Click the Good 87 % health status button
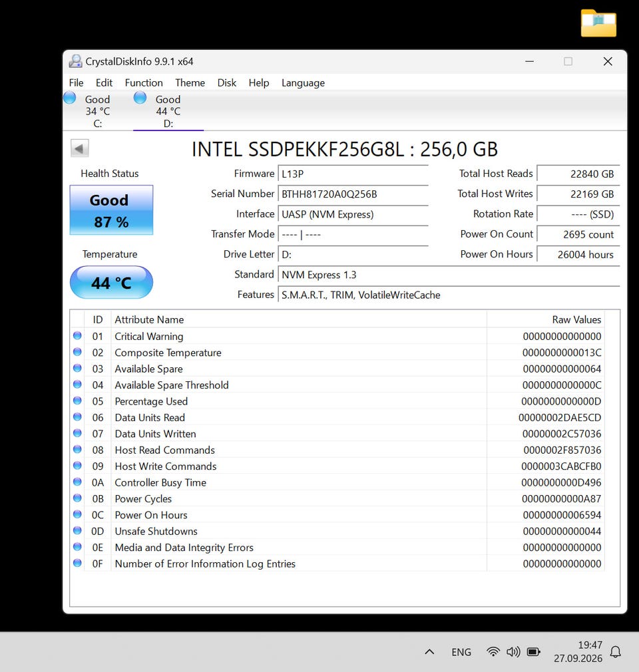This screenshot has width=639, height=672. (x=112, y=210)
